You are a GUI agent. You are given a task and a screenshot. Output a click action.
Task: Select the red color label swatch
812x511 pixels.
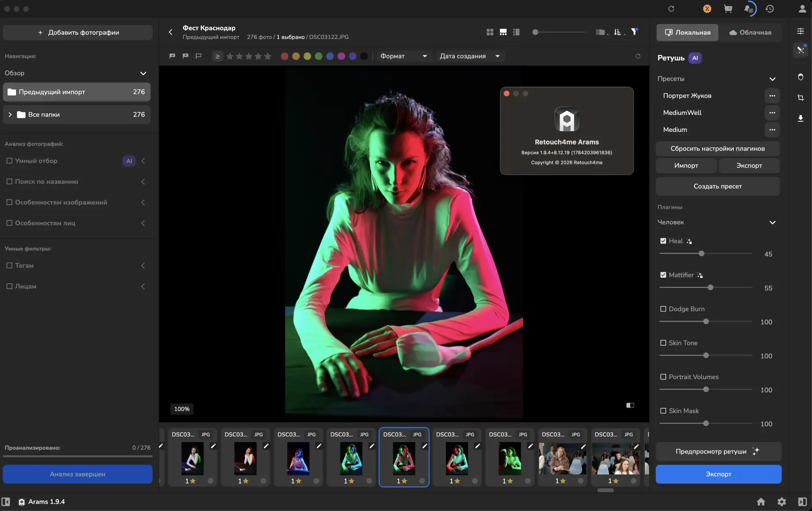point(285,56)
